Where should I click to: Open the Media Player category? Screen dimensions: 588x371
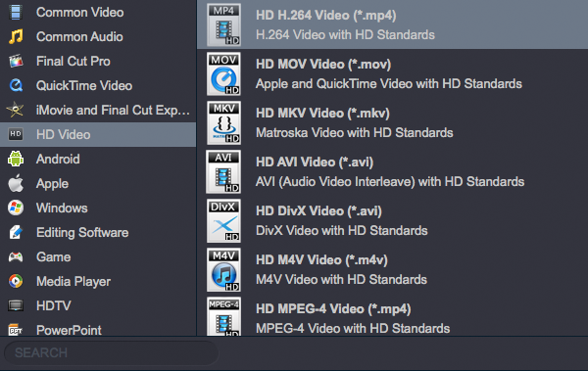98,281
